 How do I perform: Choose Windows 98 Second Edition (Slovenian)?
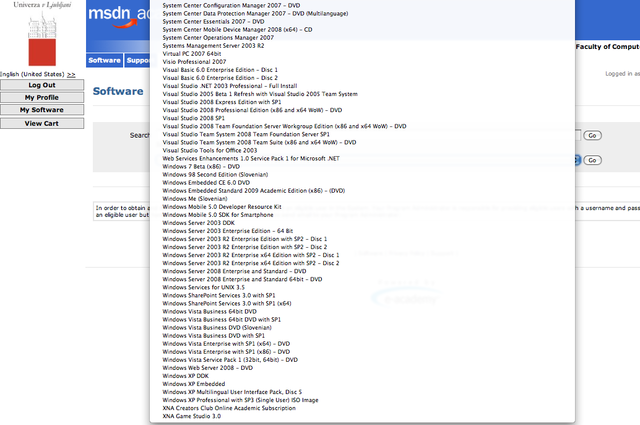click(215, 175)
